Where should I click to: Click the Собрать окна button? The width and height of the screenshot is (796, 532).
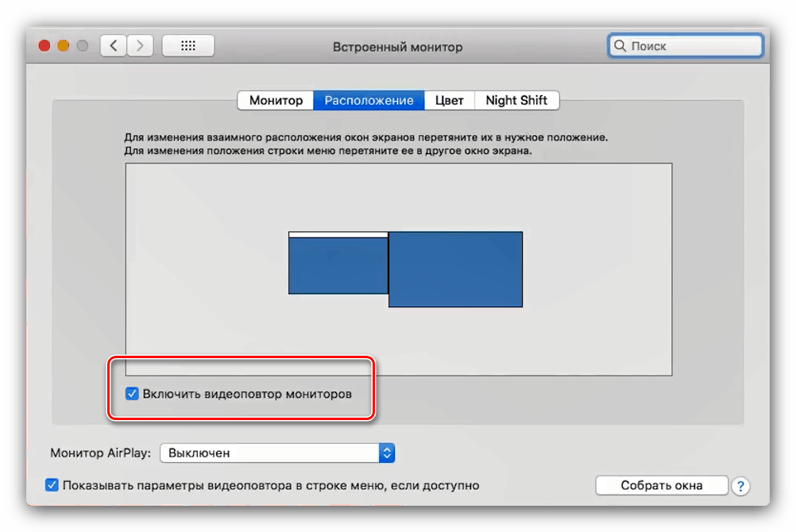coord(662,485)
